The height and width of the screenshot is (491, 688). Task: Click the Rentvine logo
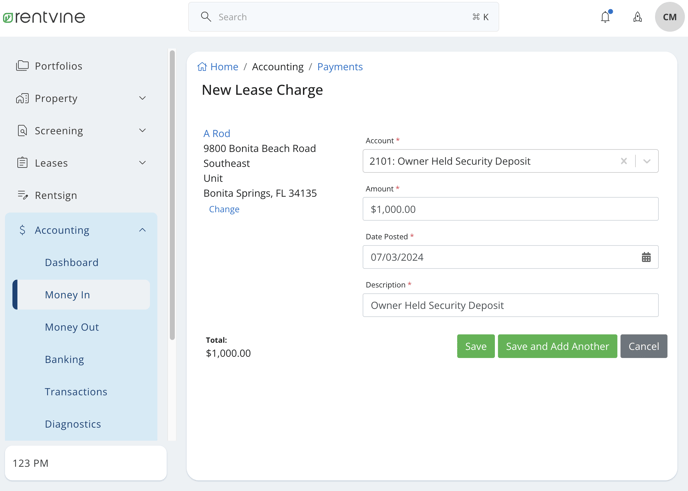44,17
